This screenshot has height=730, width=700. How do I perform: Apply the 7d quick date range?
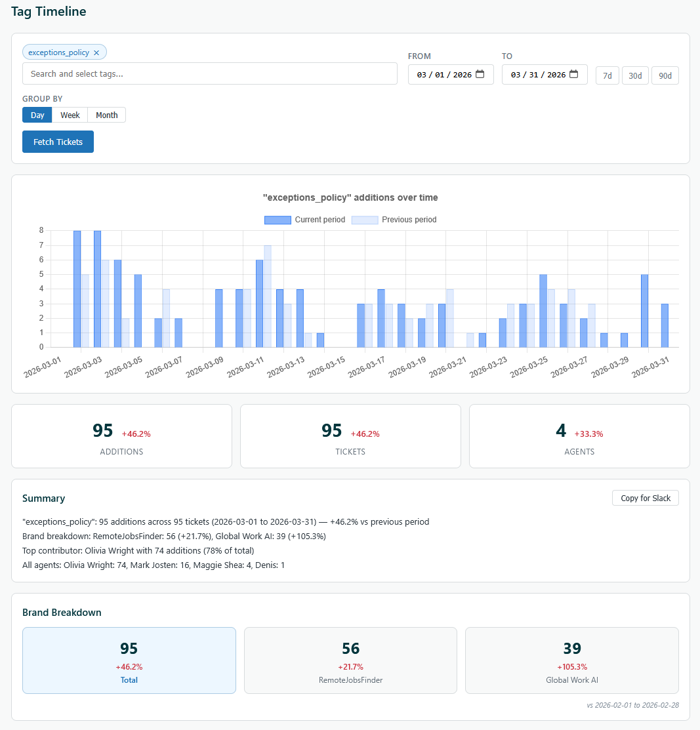pos(607,75)
